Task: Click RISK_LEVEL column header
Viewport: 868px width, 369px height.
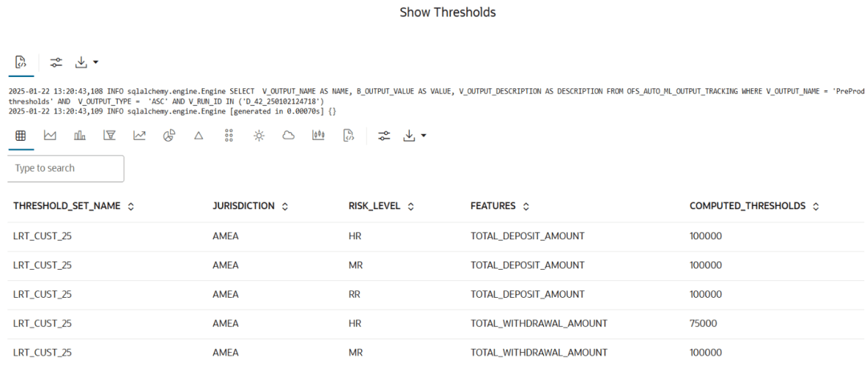Action: click(374, 206)
